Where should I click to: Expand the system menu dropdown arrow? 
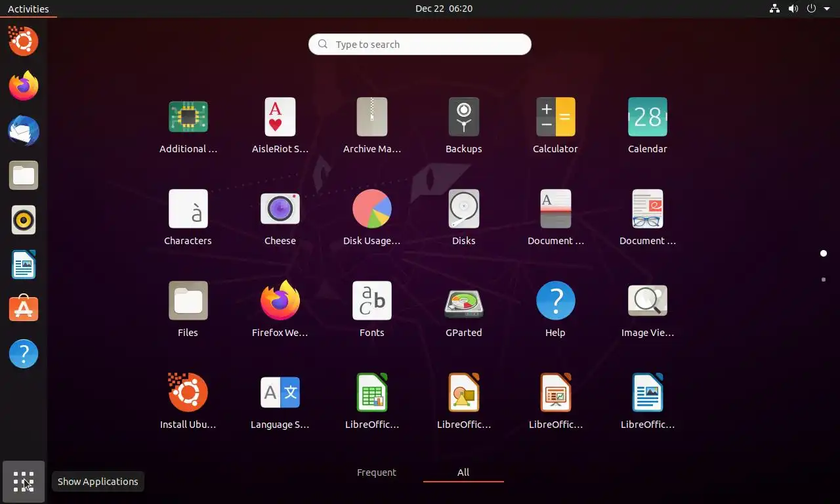point(827,9)
